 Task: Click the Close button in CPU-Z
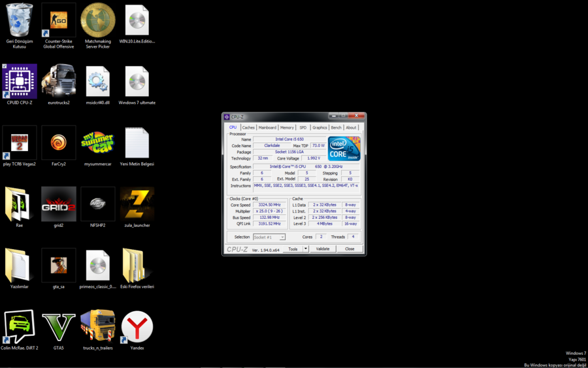(350, 248)
